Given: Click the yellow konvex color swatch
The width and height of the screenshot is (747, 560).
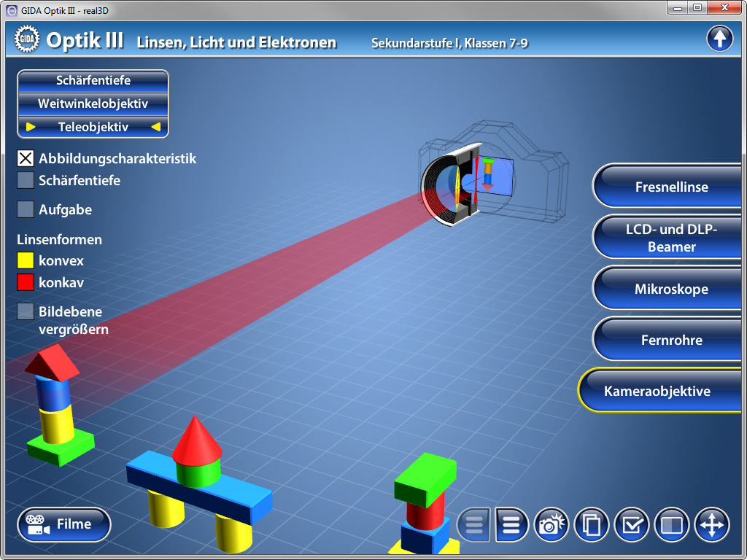Looking at the screenshot, I should point(26,260).
